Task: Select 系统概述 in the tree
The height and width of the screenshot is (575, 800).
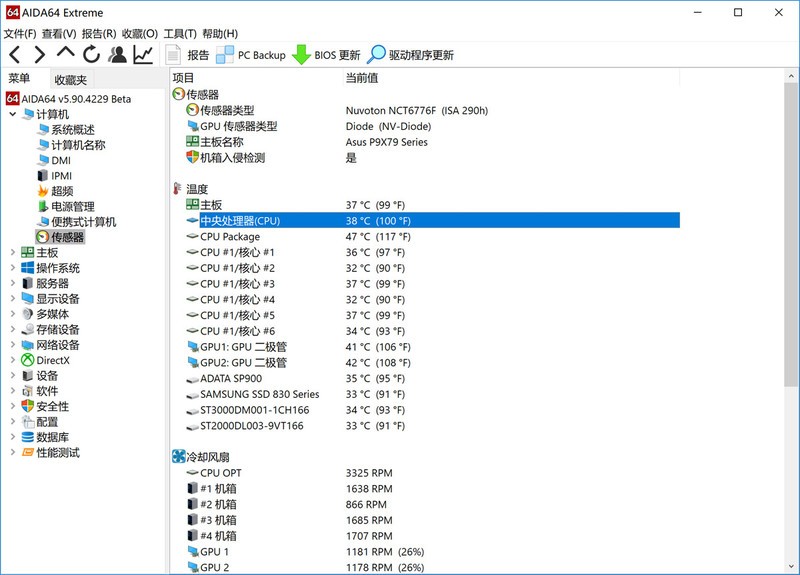Action: 72,130
